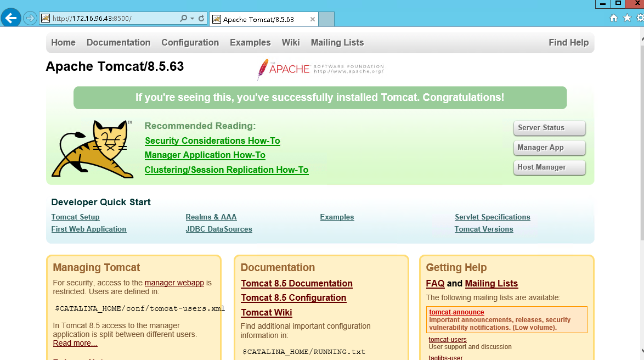The width and height of the screenshot is (644, 360).
Task: Go to the browser Home page icon
Action: pyautogui.click(x=614, y=18)
